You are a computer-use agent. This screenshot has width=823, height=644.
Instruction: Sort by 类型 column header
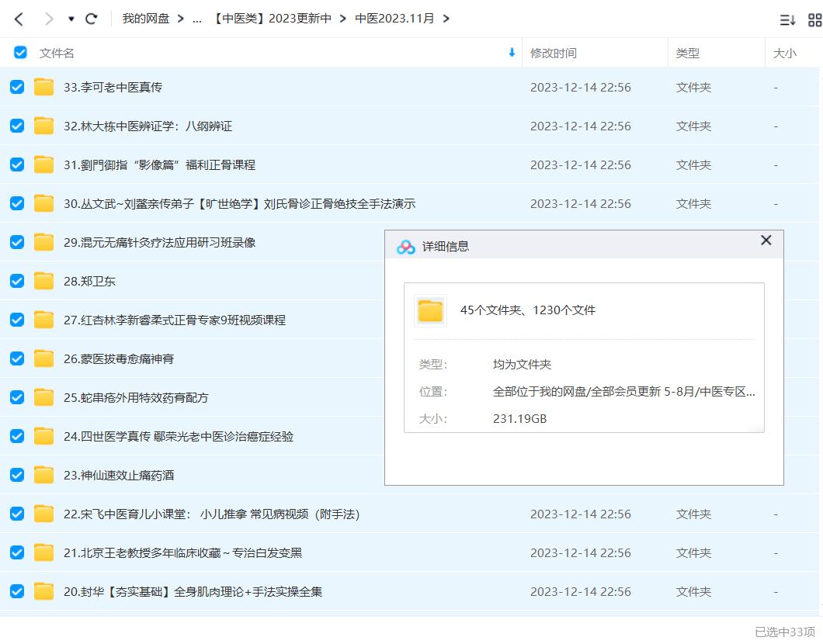[x=687, y=53]
